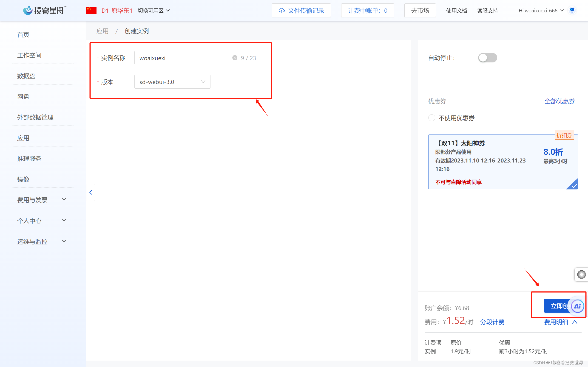This screenshot has width=588, height=367.
Task: Expand the 切换可用区 dropdown
Action: (x=153, y=11)
